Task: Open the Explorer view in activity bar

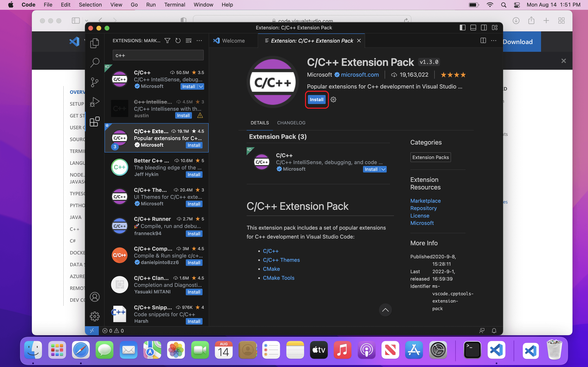Action: click(x=95, y=43)
